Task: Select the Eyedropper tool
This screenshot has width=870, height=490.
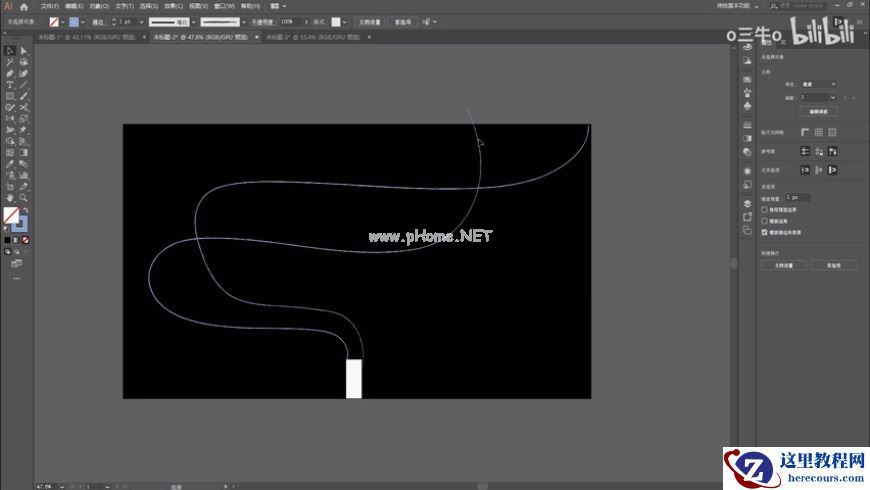Action: pyautogui.click(x=10, y=164)
